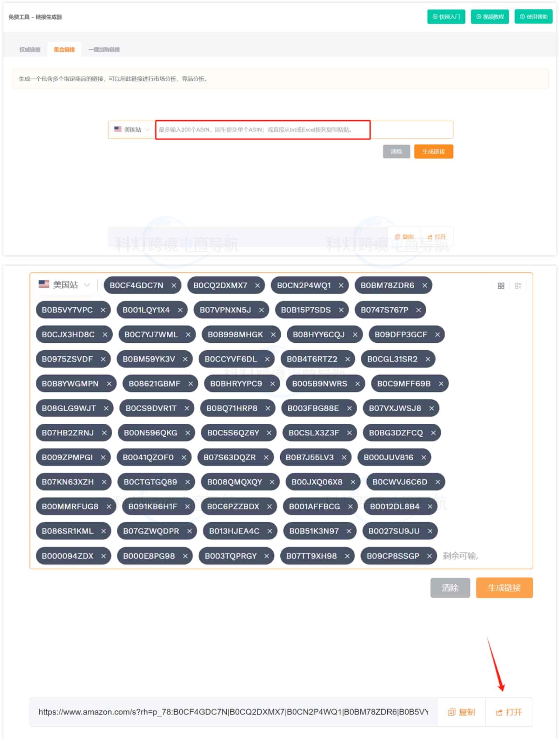Click the lower 复制 copy icon button
This screenshot has height=739, width=560.
(461, 712)
